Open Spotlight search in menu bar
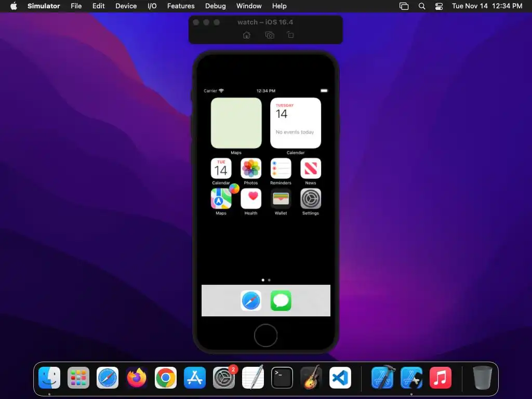 click(x=422, y=6)
